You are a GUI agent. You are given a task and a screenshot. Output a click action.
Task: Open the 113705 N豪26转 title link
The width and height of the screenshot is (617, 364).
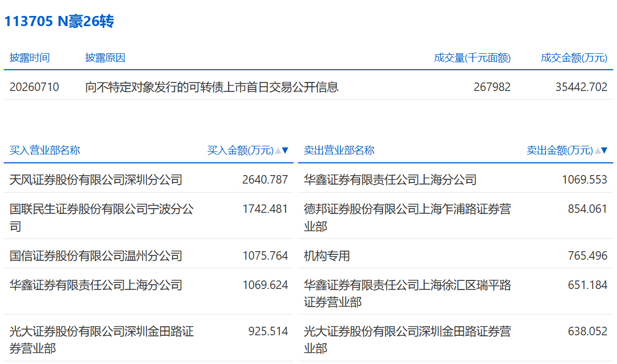[x=59, y=21]
